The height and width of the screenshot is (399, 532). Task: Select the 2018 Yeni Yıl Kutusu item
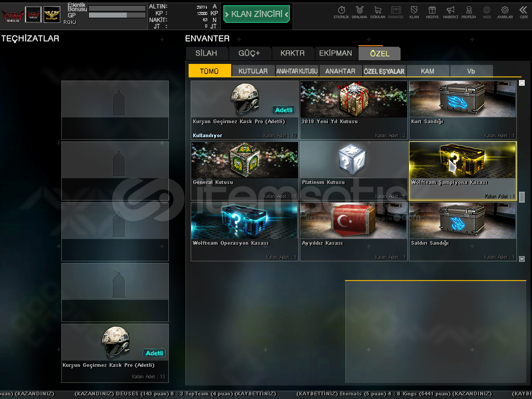353,110
